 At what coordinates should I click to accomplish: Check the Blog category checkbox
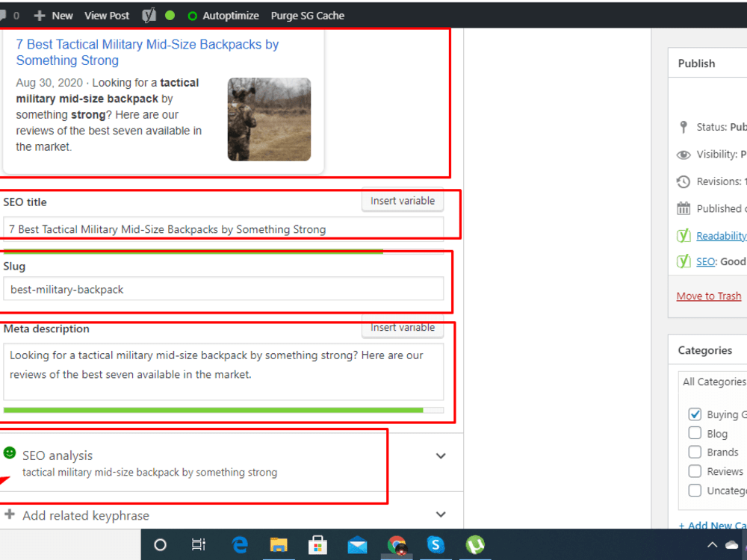pos(695,433)
